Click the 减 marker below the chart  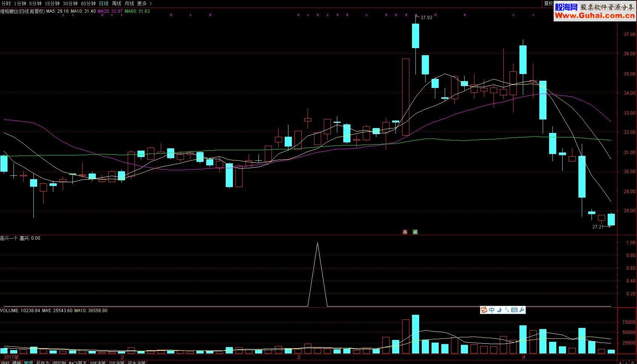pos(415,232)
